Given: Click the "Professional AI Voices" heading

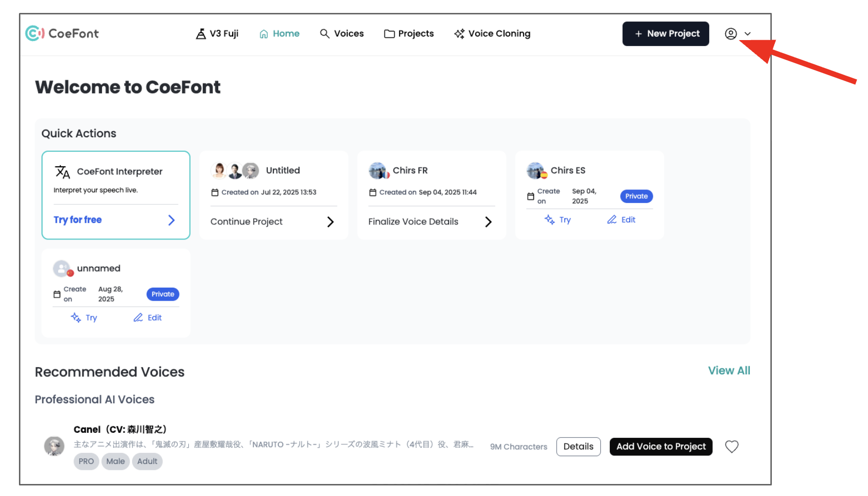Looking at the screenshot, I should coord(95,399).
